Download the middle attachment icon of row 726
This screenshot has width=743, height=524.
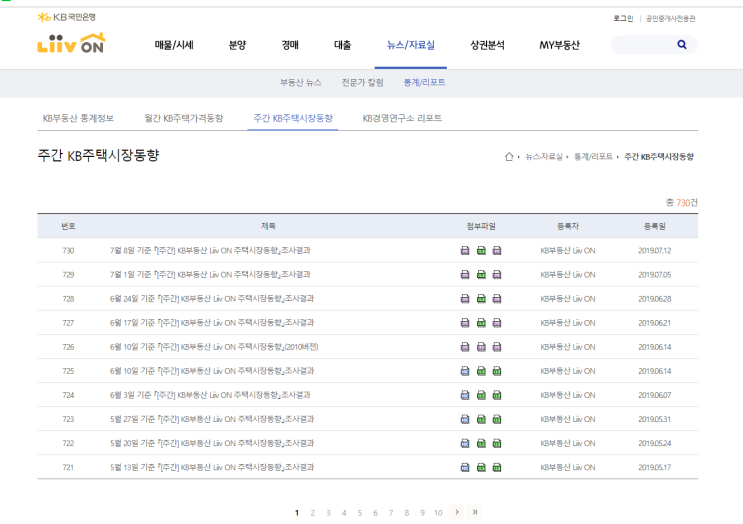(x=481, y=347)
